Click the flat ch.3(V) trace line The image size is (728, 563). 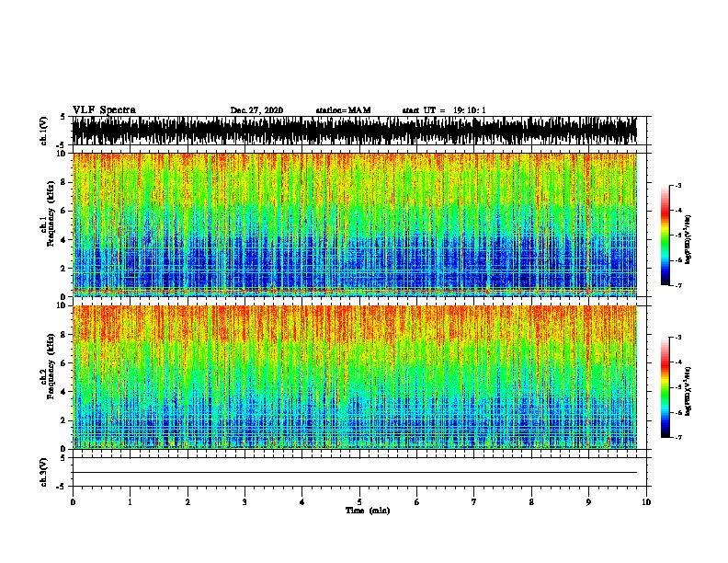[x=355, y=473]
